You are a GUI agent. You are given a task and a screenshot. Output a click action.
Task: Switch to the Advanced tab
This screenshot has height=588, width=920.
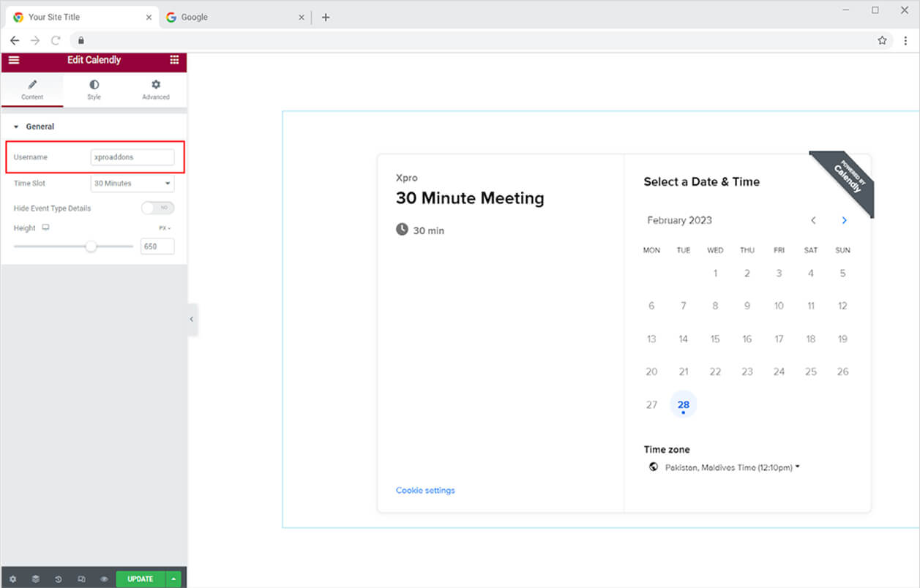point(155,90)
